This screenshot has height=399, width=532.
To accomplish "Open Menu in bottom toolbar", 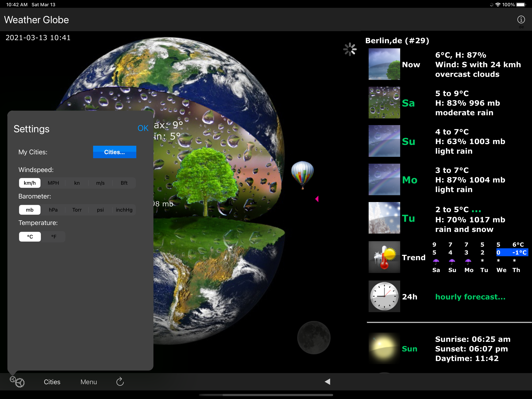I will 89,382.
